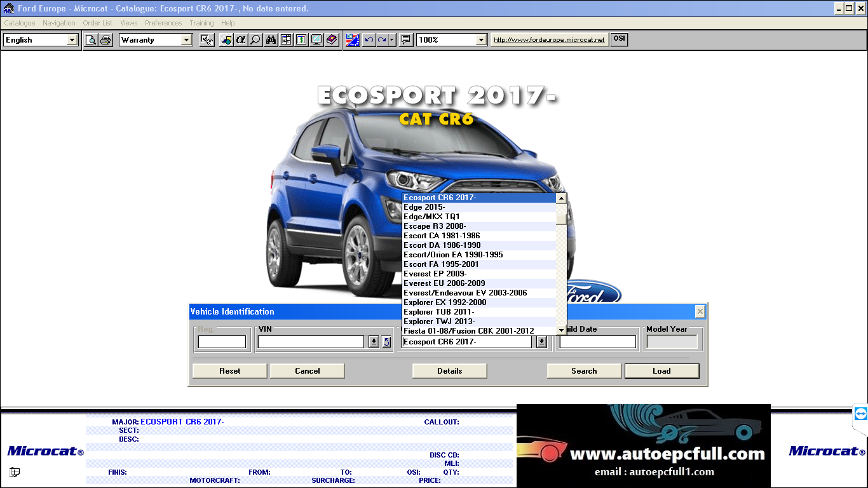
Task: Select Escort FA 1995-2001 from the list
Action: [479, 264]
